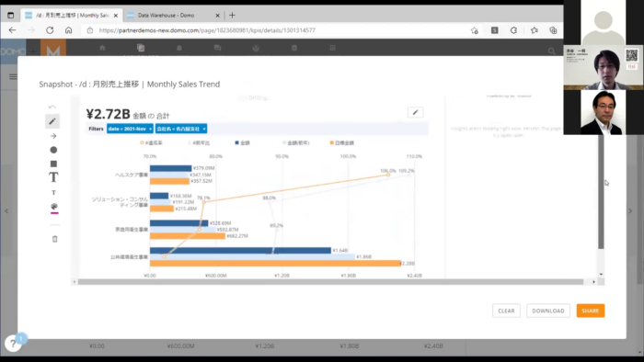Click the add to favorites icon

pos(475,30)
